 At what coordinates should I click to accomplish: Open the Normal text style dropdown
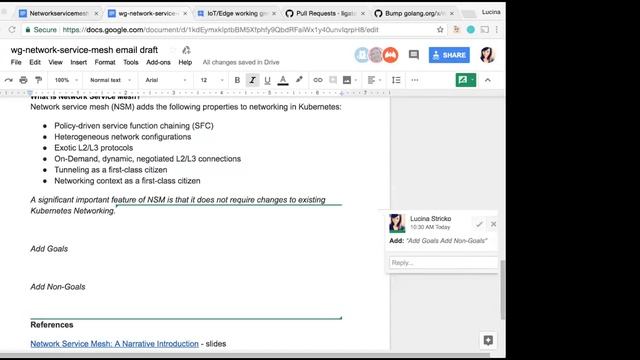click(110, 80)
